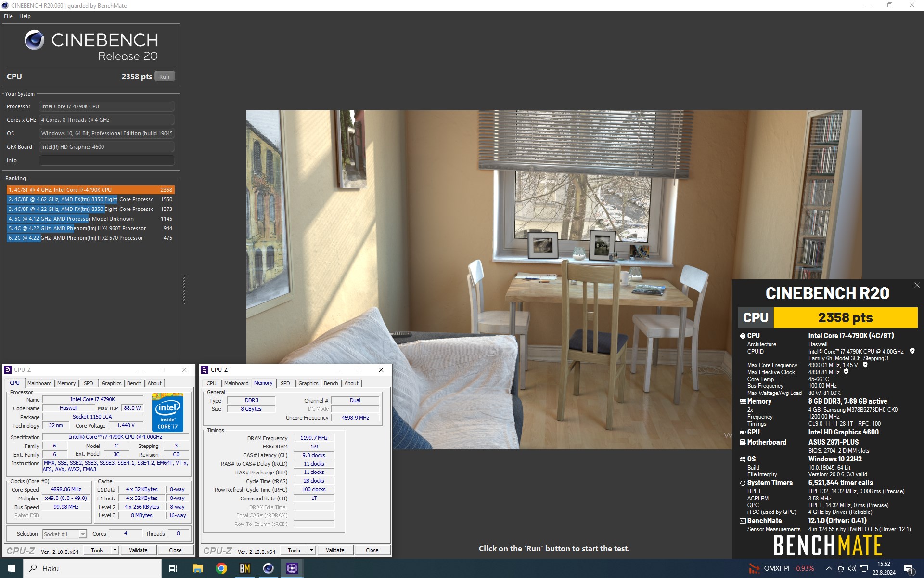
Task: Expand Tools dropdown arrow in left CPU-Z
Action: pos(115,550)
